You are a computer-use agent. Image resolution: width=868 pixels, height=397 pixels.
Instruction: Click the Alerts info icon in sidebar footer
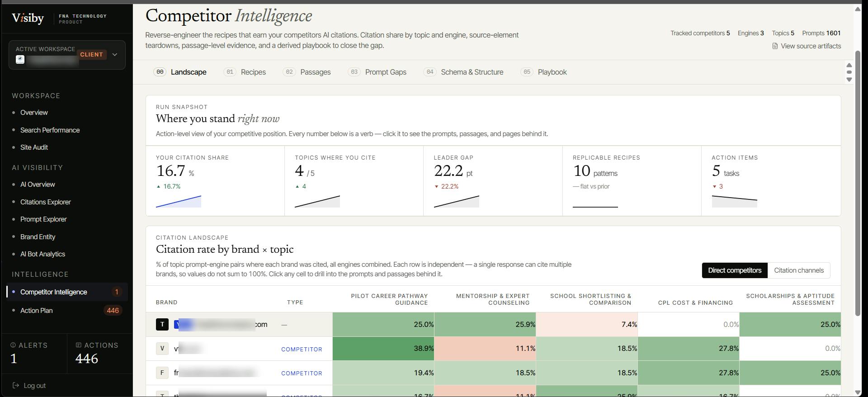(13, 345)
